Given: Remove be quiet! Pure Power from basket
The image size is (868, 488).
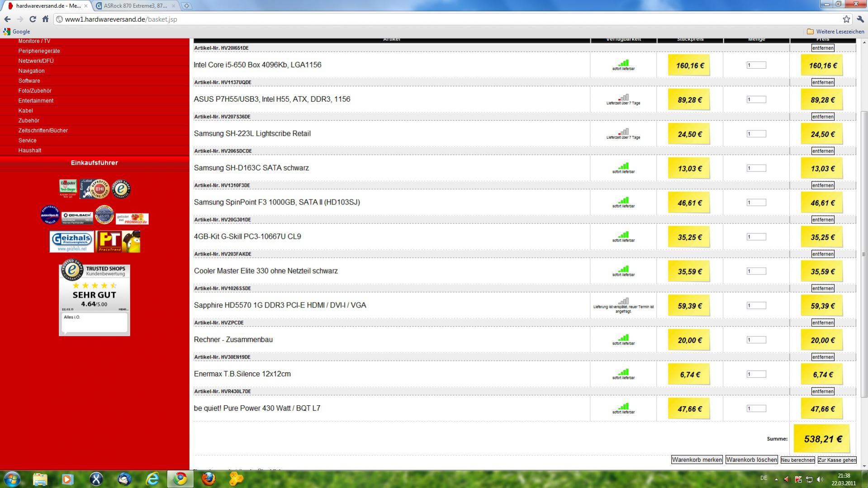Looking at the screenshot, I should point(822,392).
